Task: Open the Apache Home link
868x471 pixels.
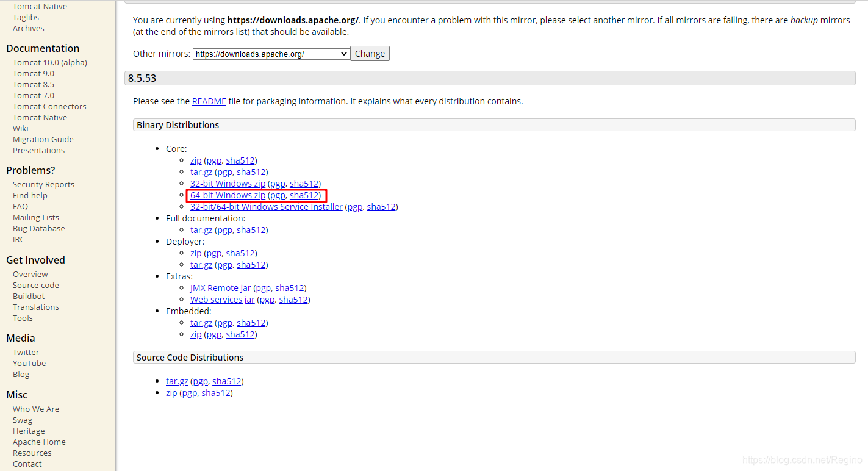Action: (x=39, y=442)
